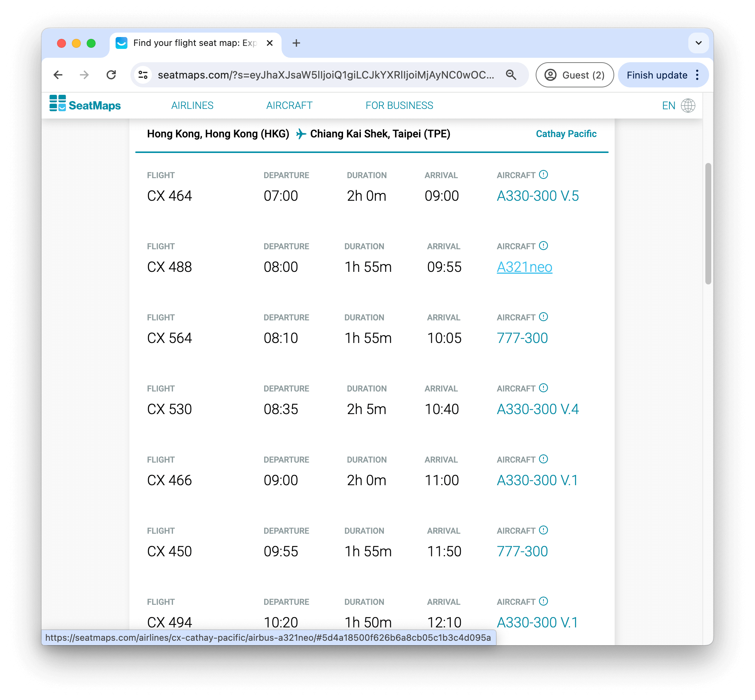
Task: Open language selector globe icon
Action: (688, 105)
